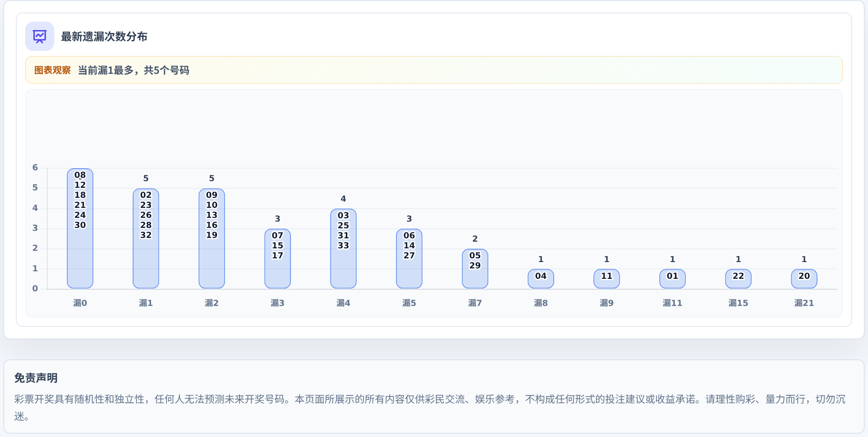Image resolution: width=868 pixels, height=437 pixels.
Task: Click the 漏2 bar
Action: click(x=212, y=238)
